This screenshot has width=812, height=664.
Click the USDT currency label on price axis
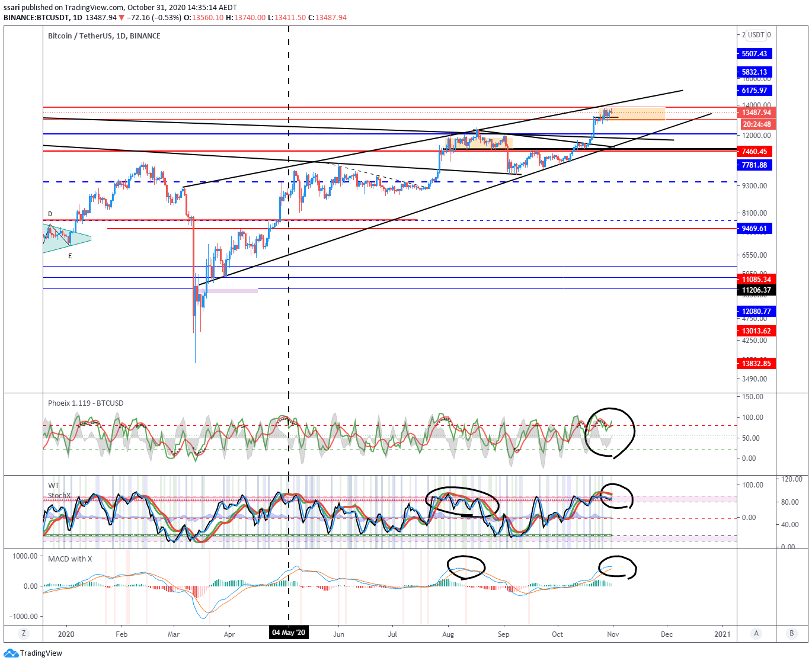pyautogui.click(x=756, y=35)
